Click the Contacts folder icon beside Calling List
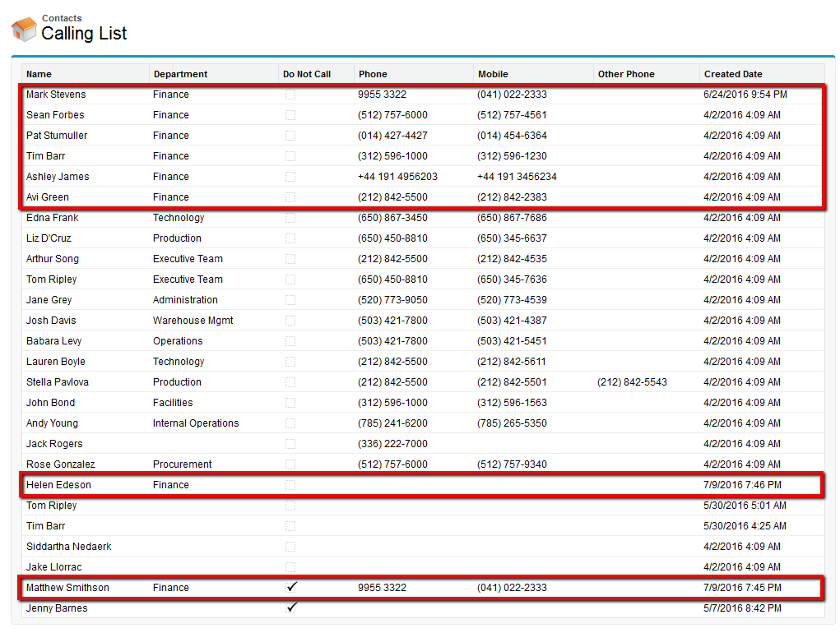The height and width of the screenshot is (633, 840). pos(23,30)
